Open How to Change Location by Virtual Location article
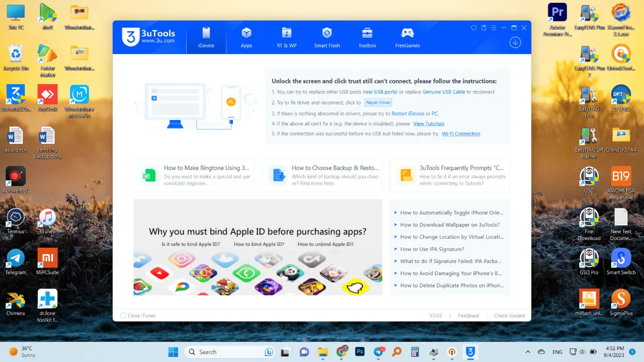Viewport: 644px width, 362px height. click(452, 237)
